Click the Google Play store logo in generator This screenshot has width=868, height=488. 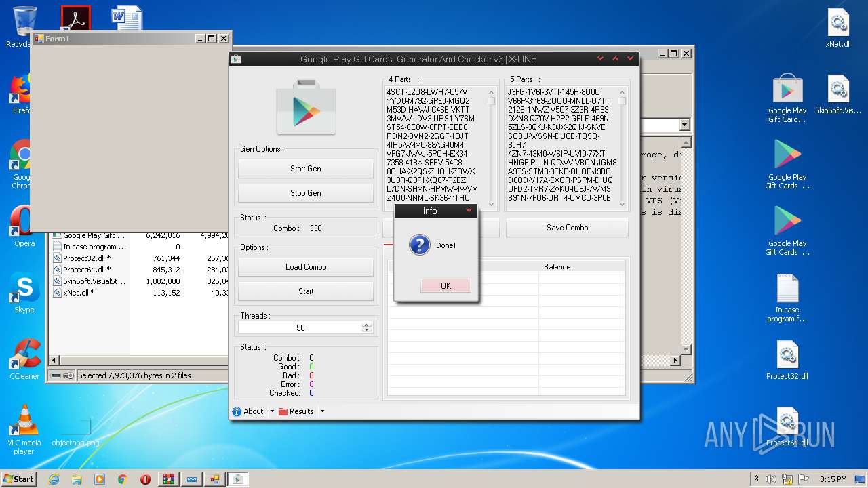pos(306,108)
